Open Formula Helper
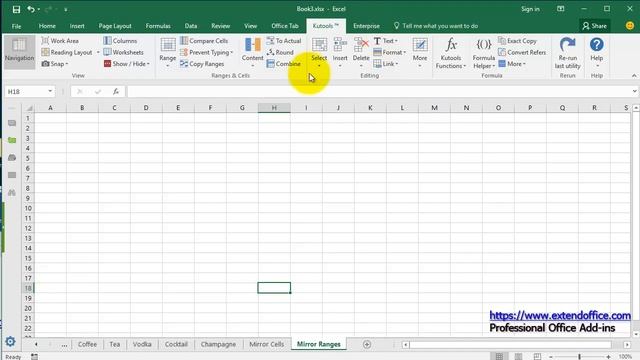Viewport: 640px width, 360px height. click(484, 53)
